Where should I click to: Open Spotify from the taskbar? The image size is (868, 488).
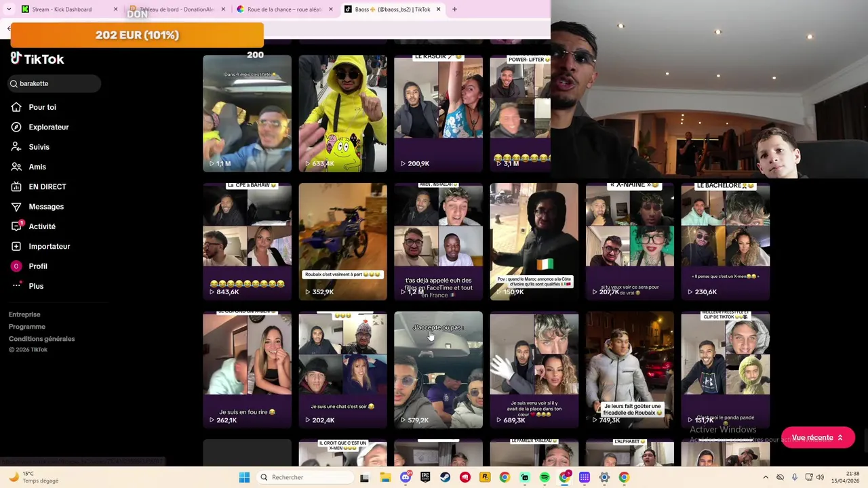click(545, 477)
